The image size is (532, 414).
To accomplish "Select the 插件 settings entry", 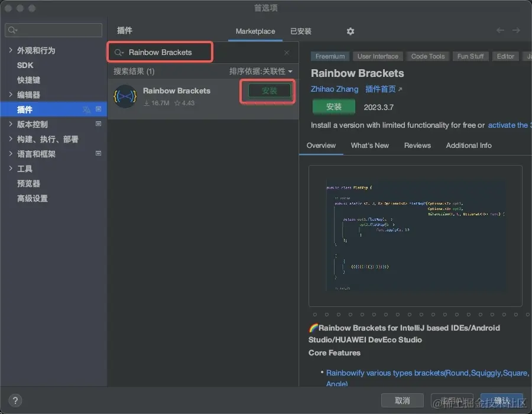I will 54,109.
